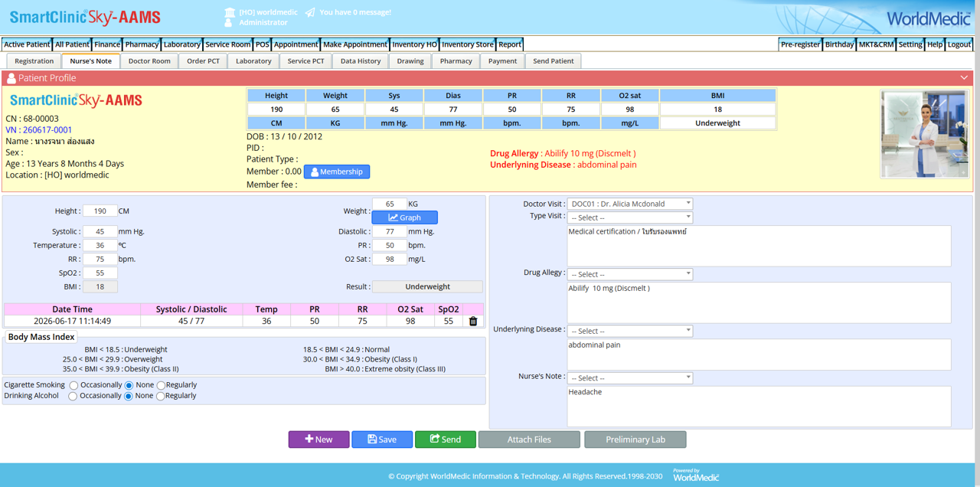Screen dimensions: 980x487
Task: Send the patient with the Send button
Action: 446,440
